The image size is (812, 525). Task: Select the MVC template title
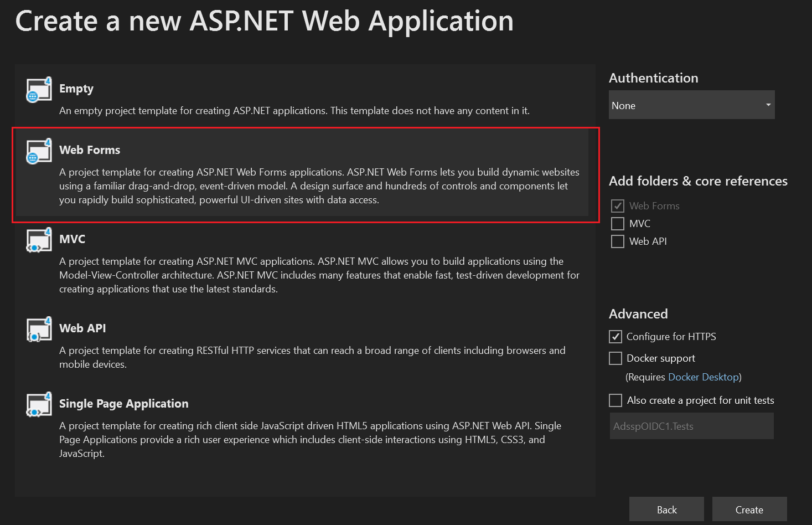pos(73,239)
